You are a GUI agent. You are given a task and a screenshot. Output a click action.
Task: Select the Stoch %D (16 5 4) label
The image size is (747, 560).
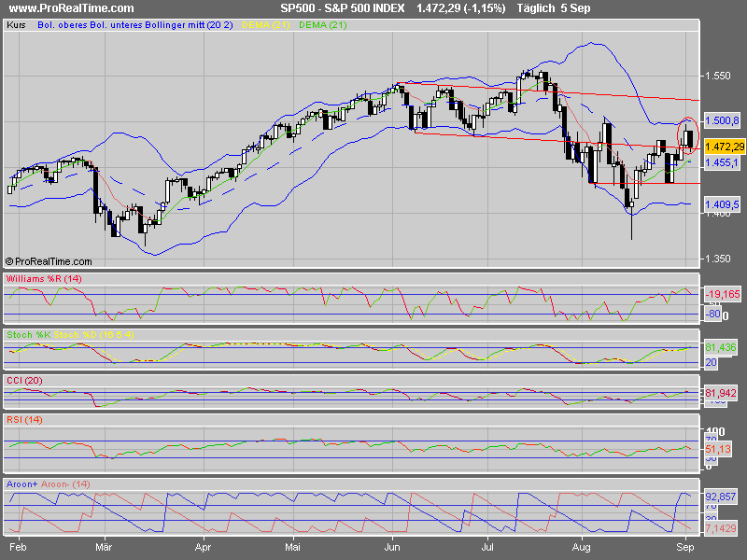point(94,335)
